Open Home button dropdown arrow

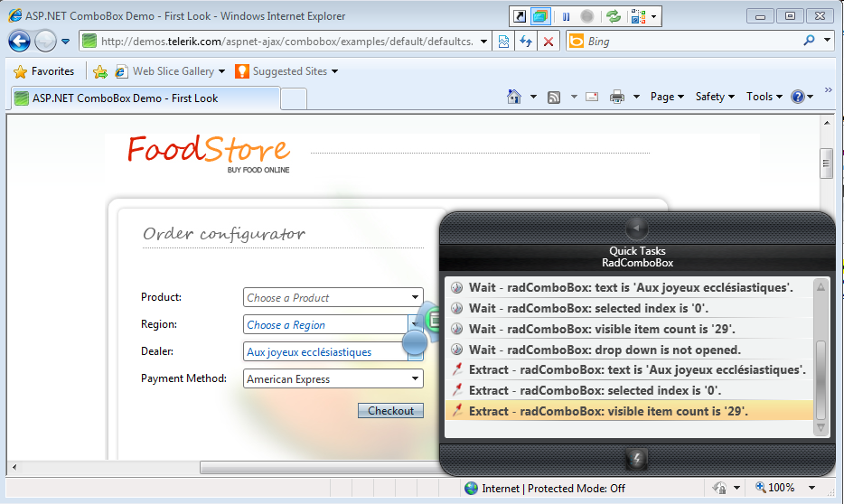click(533, 97)
